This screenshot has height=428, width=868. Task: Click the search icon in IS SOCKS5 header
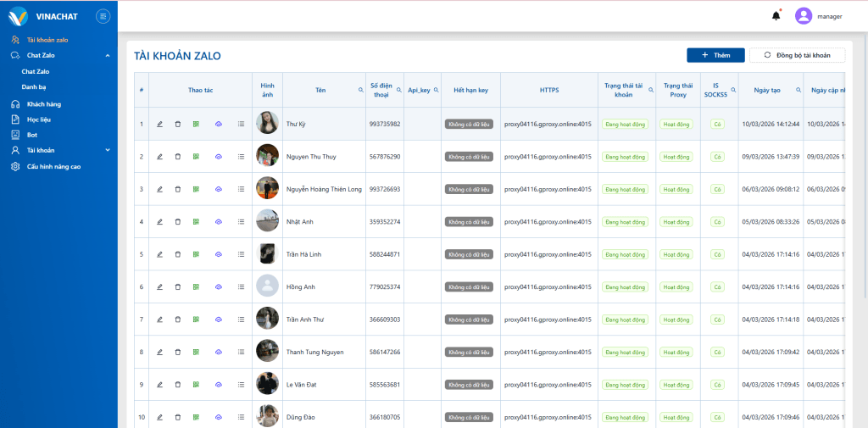pos(733,90)
